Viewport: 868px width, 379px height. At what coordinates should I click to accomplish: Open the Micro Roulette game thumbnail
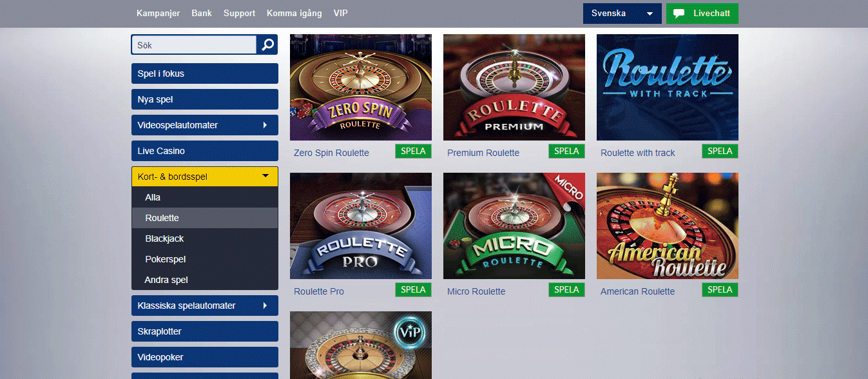click(514, 226)
